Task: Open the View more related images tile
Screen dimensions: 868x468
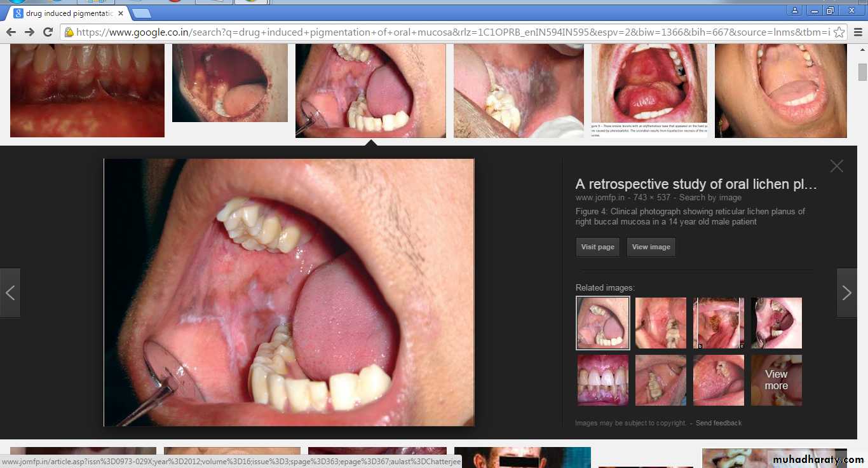Action: [x=776, y=380]
